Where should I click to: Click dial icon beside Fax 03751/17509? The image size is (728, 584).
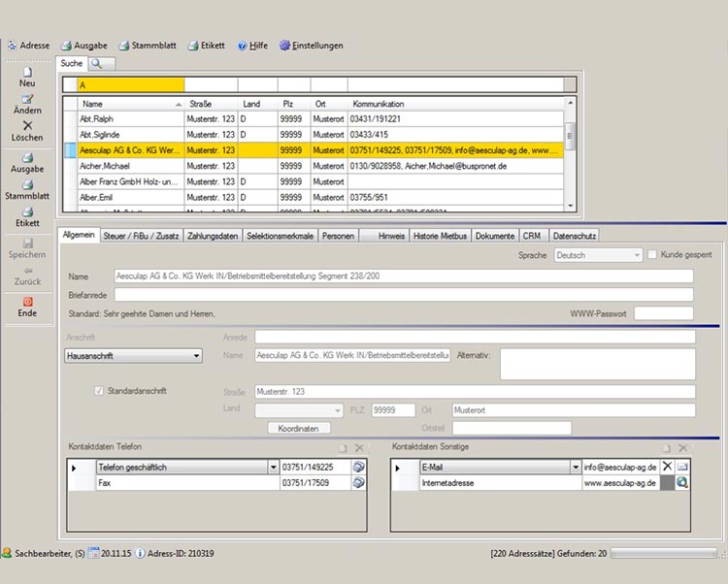358,483
